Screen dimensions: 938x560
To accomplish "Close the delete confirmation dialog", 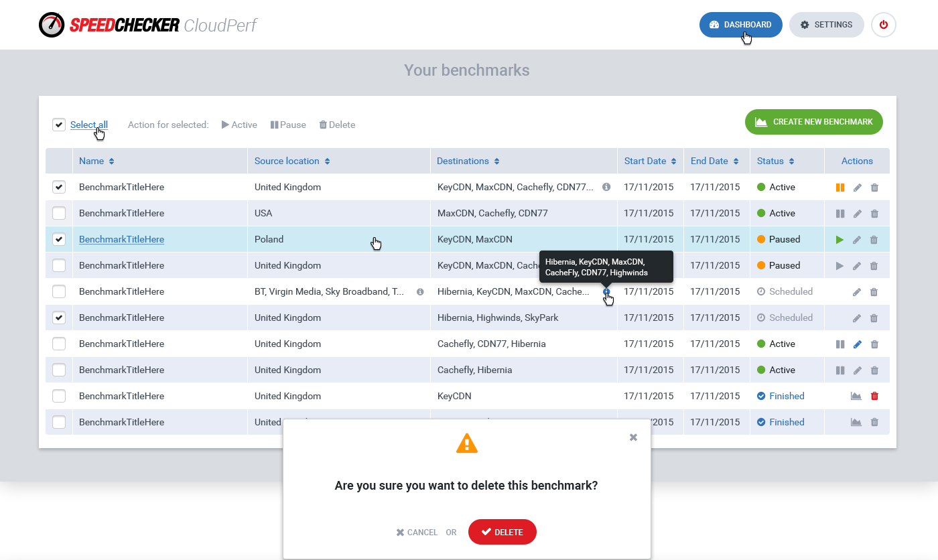I will pos(633,437).
